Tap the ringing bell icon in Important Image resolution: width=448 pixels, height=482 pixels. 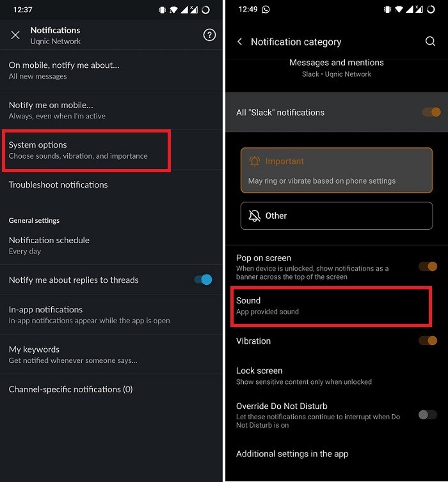pyautogui.click(x=255, y=161)
